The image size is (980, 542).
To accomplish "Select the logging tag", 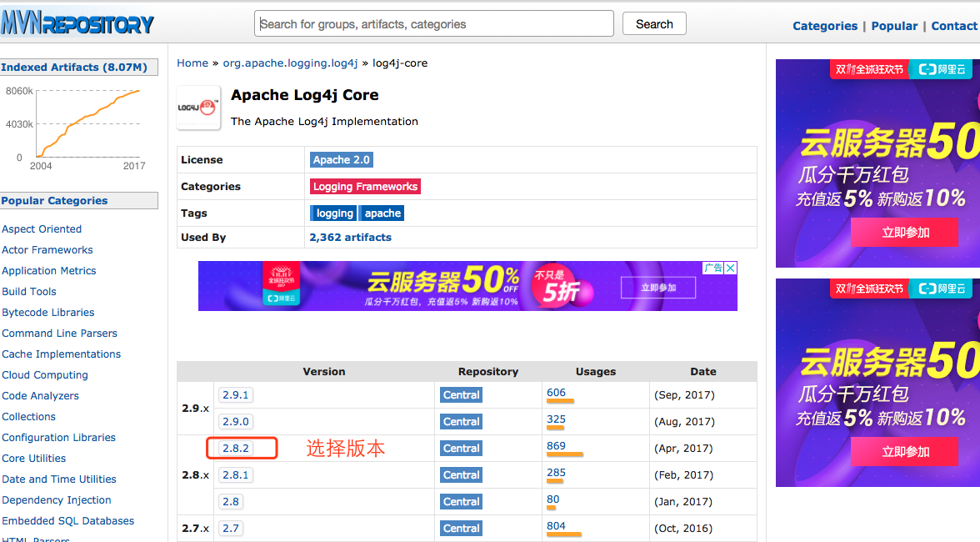I will point(334,213).
